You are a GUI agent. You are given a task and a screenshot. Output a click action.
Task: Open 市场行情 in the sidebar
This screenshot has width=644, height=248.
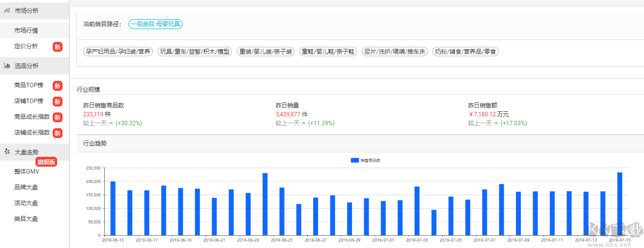(x=26, y=31)
